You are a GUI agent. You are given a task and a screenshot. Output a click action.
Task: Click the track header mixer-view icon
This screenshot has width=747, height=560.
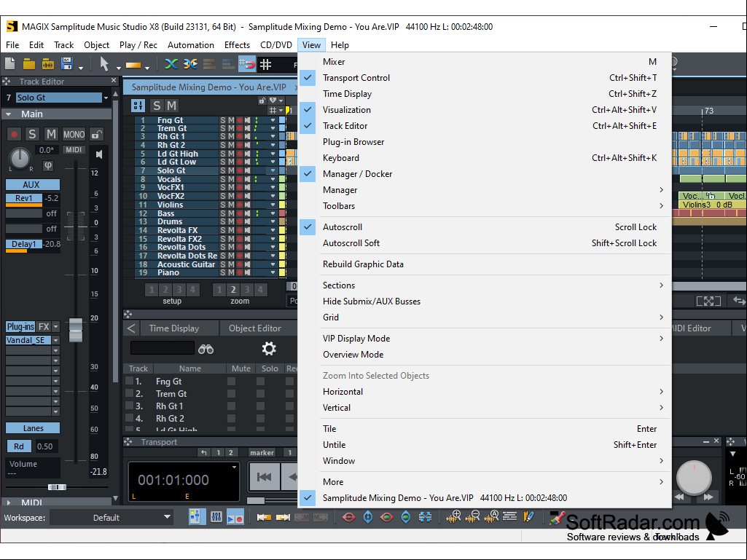tap(138, 106)
